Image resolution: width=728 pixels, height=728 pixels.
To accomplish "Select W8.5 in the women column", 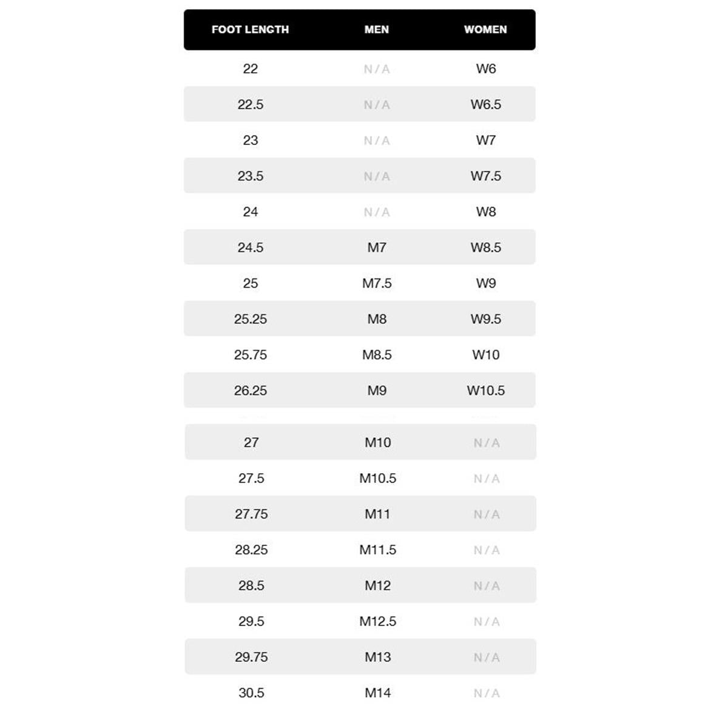I will pos(486,248).
